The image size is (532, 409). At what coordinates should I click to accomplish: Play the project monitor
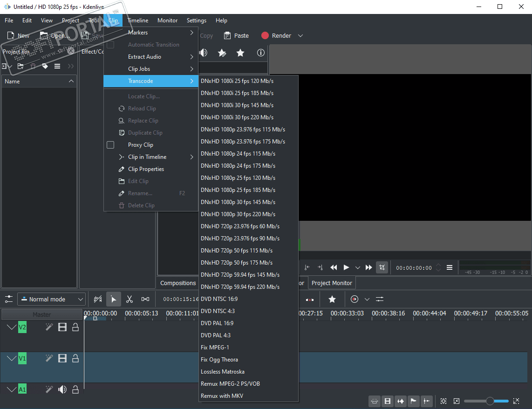(x=346, y=267)
